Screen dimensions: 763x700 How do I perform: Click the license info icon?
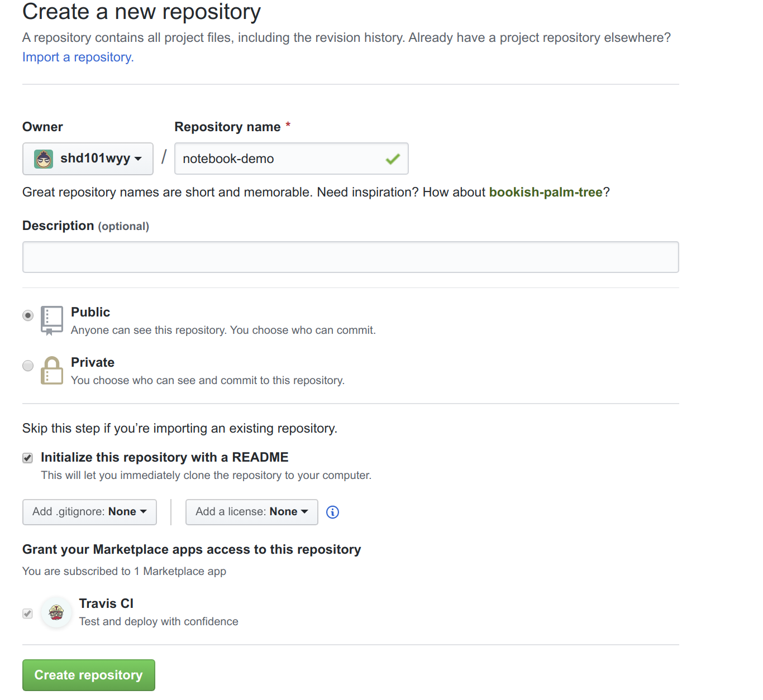tap(332, 512)
